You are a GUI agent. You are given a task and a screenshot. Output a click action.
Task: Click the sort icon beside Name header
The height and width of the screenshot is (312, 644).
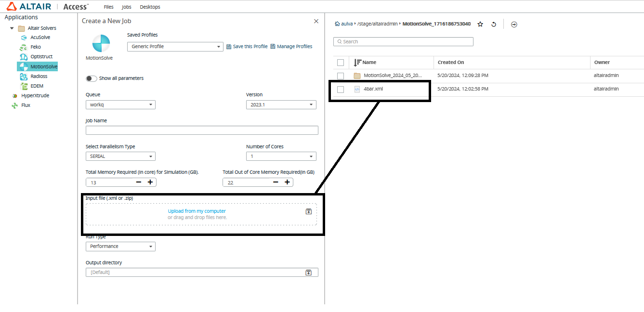point(357,63)
